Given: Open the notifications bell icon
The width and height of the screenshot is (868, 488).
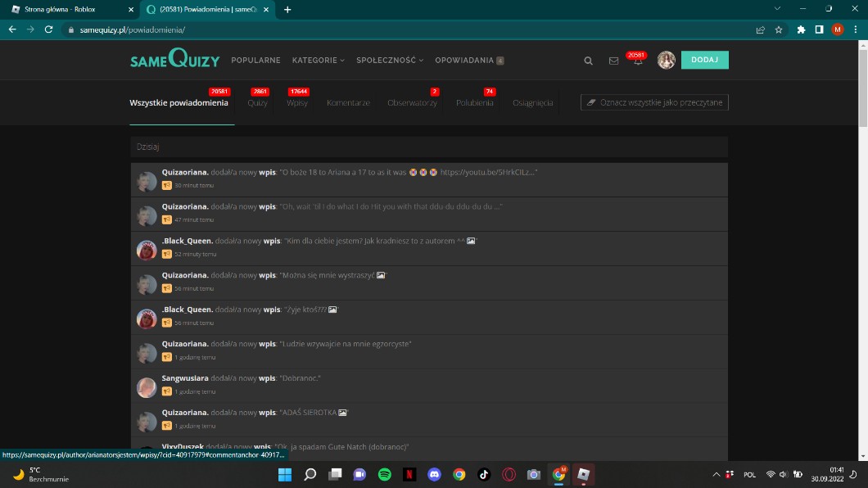Looking at the screenshot, I should tap(638, 61).
